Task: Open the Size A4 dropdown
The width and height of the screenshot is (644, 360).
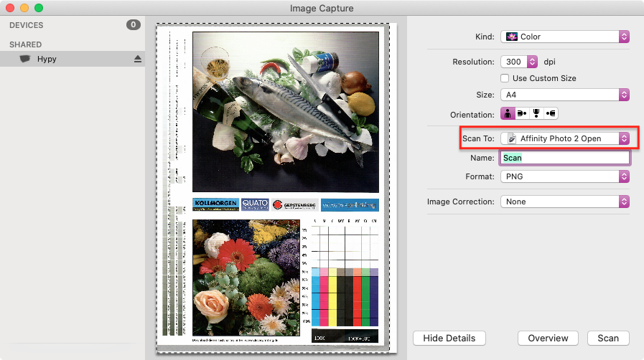Action: (x=565, y=95)
